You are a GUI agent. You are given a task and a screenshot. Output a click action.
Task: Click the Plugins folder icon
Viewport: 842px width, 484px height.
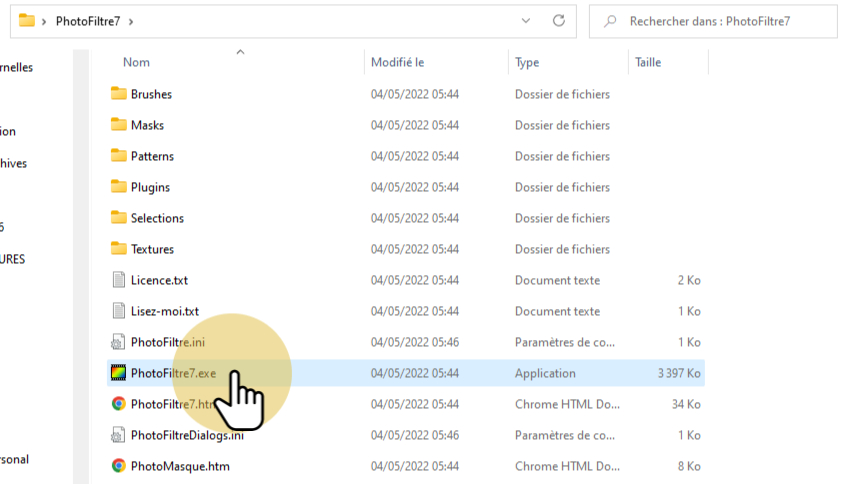pos(119,187)
